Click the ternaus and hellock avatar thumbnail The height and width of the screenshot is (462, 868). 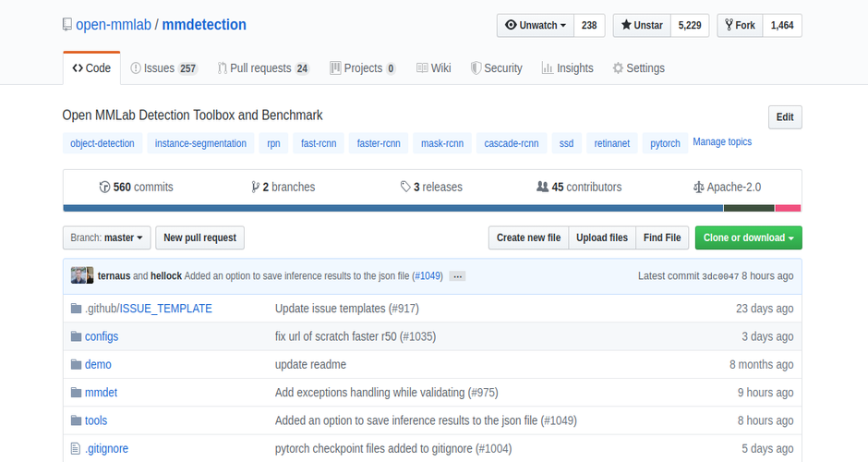(x=82, y=275)
